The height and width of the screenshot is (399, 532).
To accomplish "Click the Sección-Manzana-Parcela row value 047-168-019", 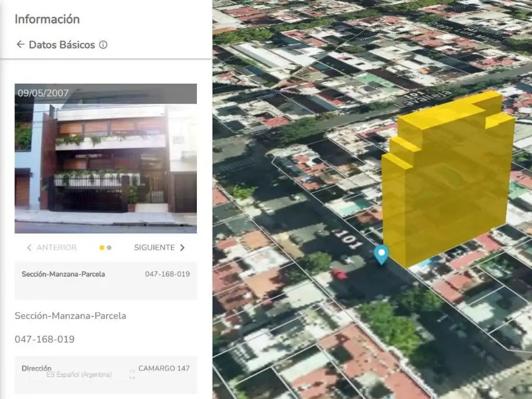I will (x=167, y=274).
